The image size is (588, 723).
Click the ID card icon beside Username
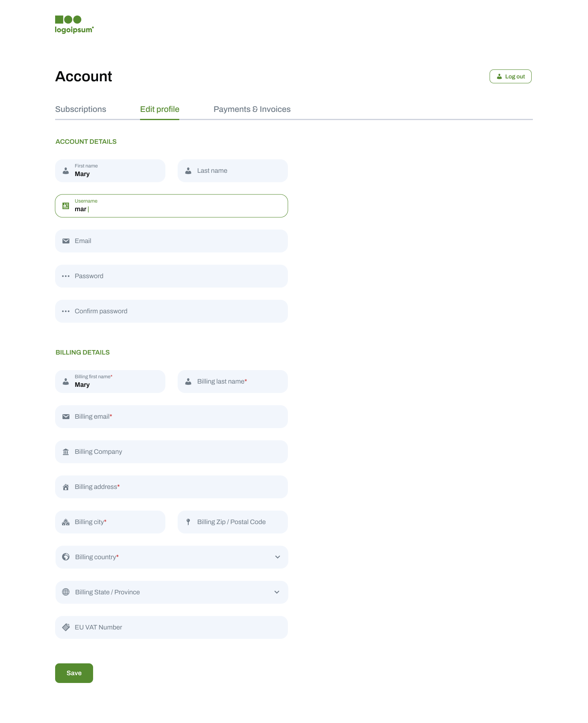coord(66,206)
